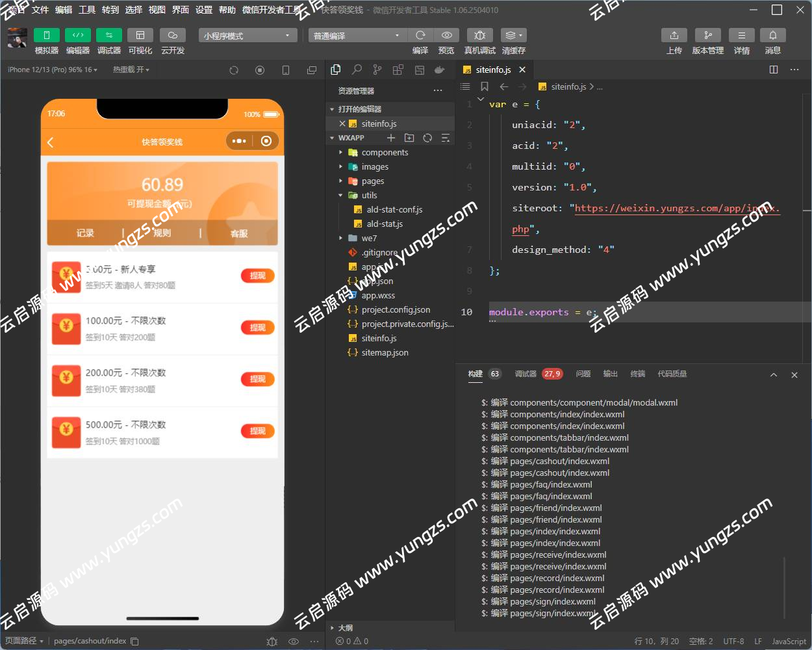Screen dimensions: 812x650
Task: Click the build output panel scrollbar
Action: point(785,585)
